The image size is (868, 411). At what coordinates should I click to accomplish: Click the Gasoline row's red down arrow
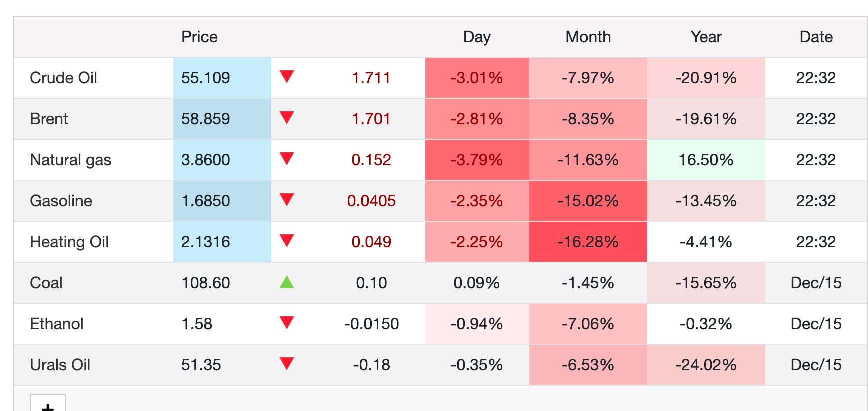pos(287,200)
